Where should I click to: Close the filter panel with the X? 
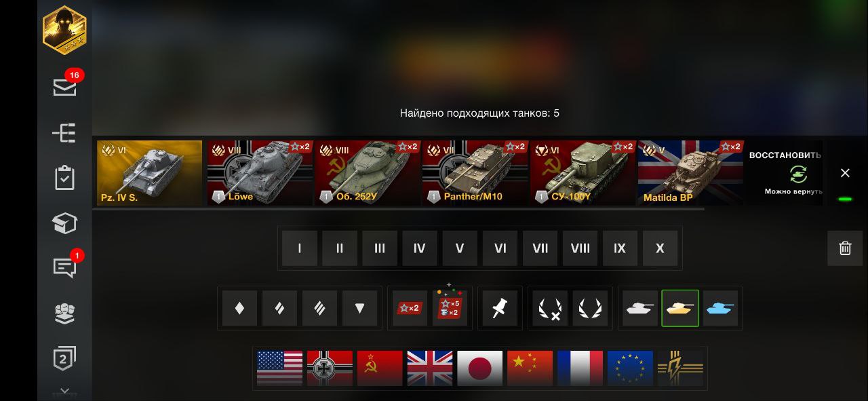[x=845, y=173]
